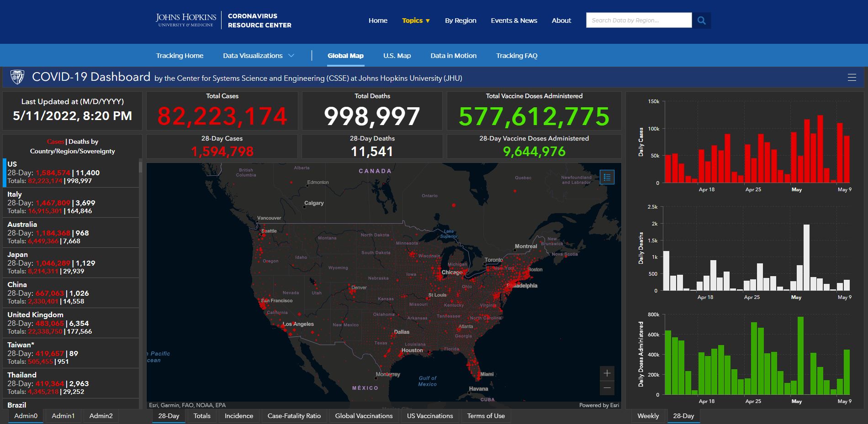Click the search magnifier button
Image resolution: width=868 pixels, height=424 pixels.
[702, 21]
